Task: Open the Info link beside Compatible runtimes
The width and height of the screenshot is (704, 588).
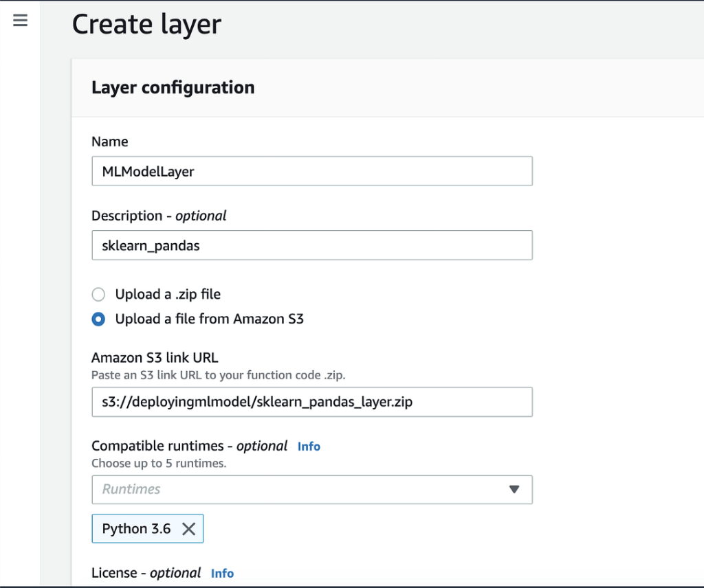Action: point(309,446)
